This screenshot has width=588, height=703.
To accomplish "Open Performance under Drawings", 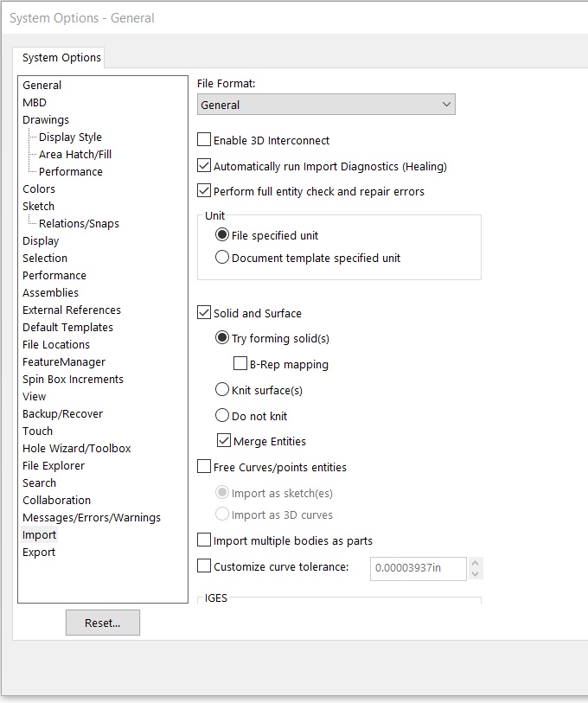I will click(x=71, y=172).
